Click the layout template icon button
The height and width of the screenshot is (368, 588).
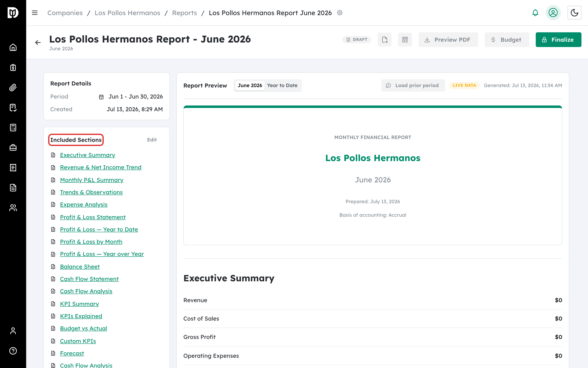point(405,40)
